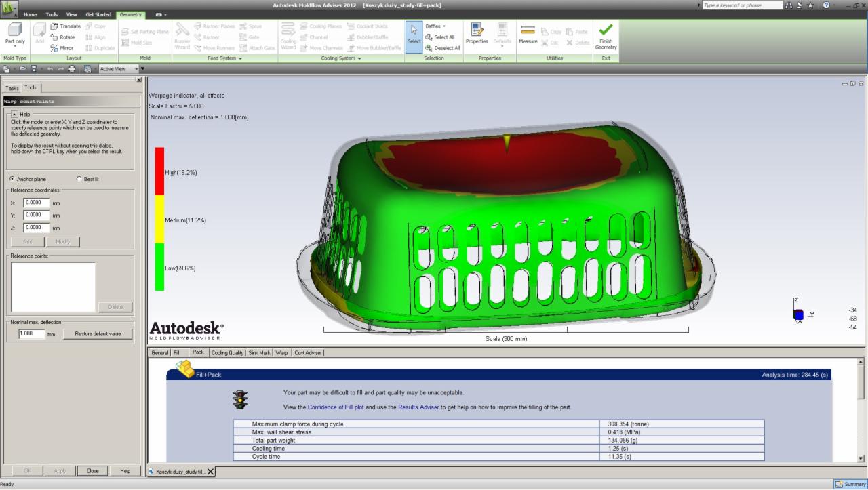Viewport: 868px width, 490px height.
Task: Click the open folder icon in the quick toolbar
Action: tap(22, 69)
